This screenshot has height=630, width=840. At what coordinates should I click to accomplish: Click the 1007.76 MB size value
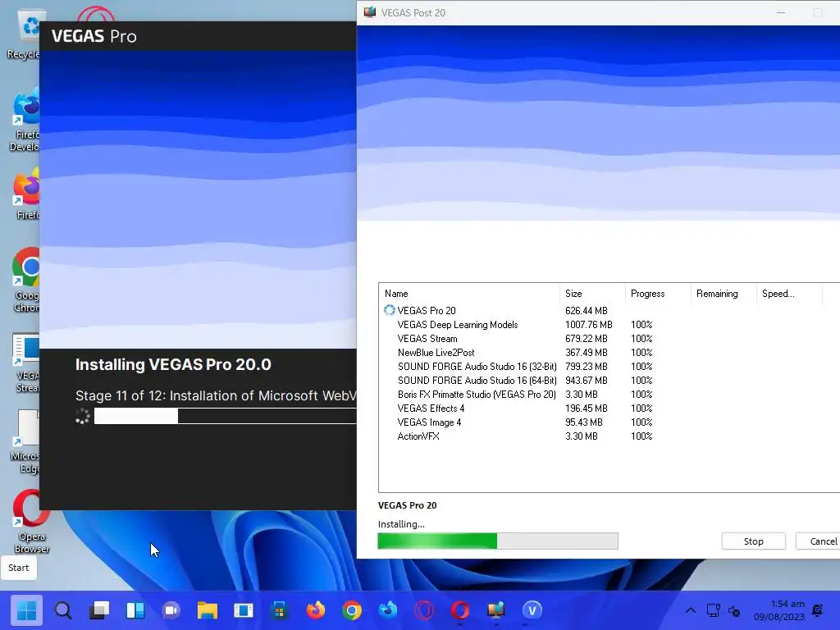click(588, 325)
